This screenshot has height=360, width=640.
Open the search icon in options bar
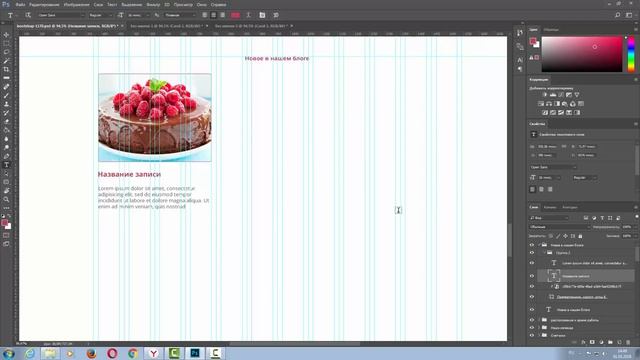tap(618, 15)
